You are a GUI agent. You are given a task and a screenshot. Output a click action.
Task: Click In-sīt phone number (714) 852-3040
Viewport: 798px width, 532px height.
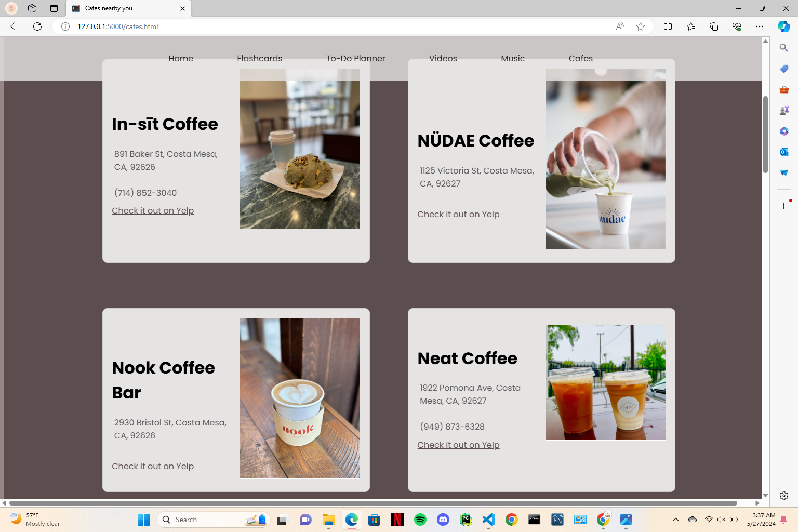tap(145, 193)
